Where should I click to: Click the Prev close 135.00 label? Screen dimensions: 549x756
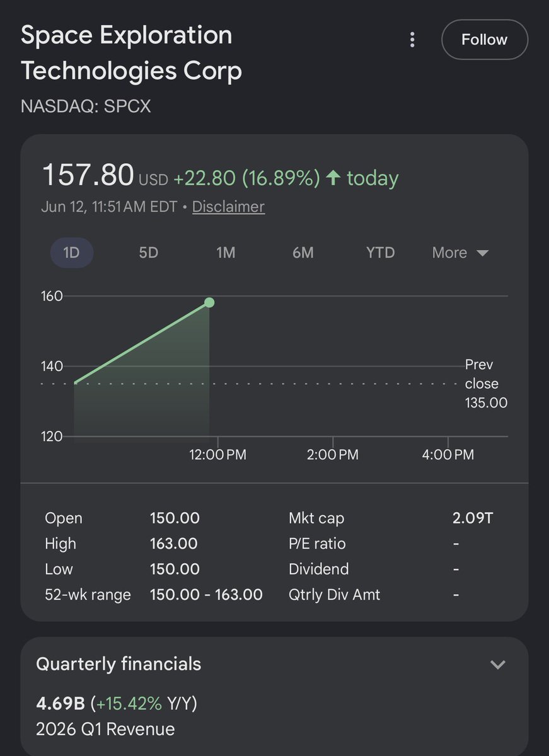click(x=486, y=384)
